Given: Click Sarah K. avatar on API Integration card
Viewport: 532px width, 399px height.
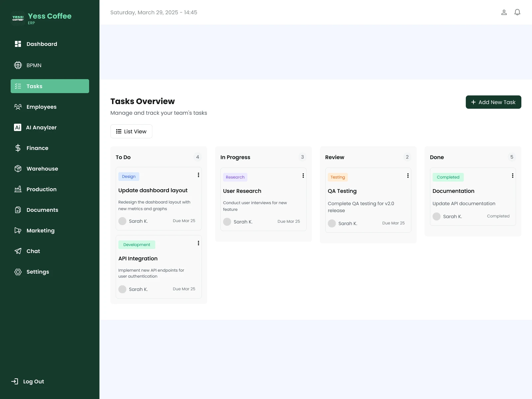Looking at the screenshot, I should pos(122,289).
